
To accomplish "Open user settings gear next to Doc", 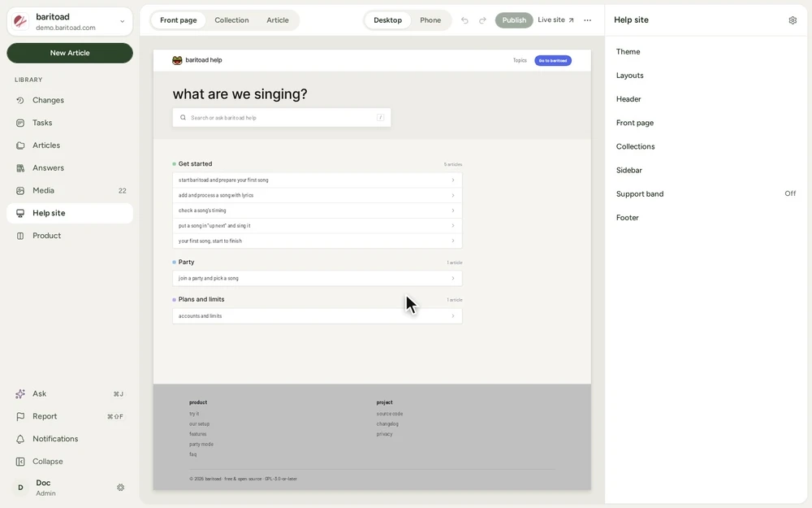I will [x=121, y=487].
